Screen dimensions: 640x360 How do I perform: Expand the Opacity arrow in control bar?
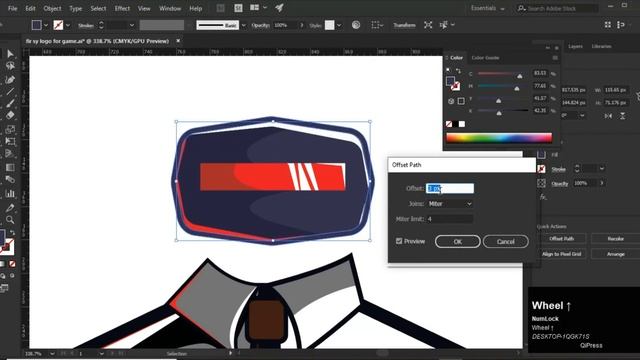(x=302, y=25)
